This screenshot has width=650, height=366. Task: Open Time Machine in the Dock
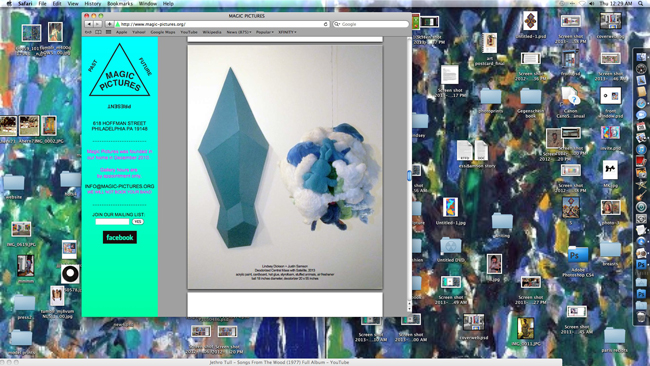[x=641, y=206]
